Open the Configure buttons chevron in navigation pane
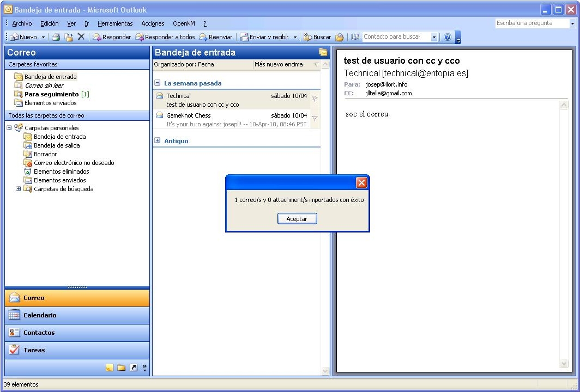 point(144,367)
